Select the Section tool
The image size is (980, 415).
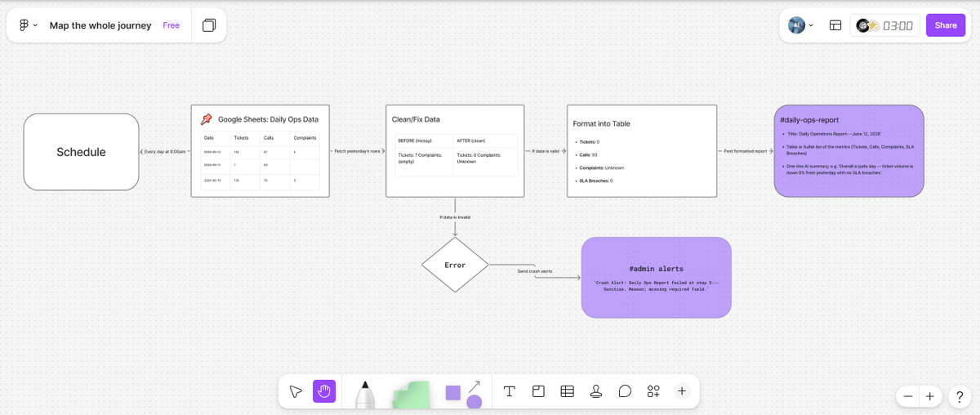pyautogui.click(x=538, y=392)
